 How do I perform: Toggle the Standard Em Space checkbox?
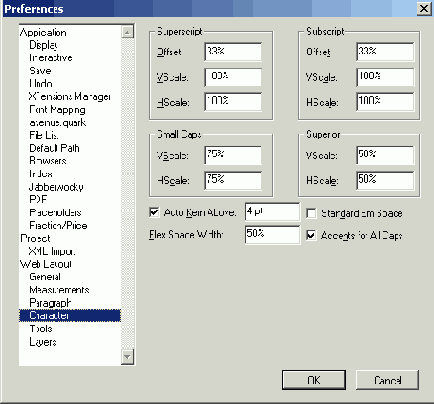311,213
